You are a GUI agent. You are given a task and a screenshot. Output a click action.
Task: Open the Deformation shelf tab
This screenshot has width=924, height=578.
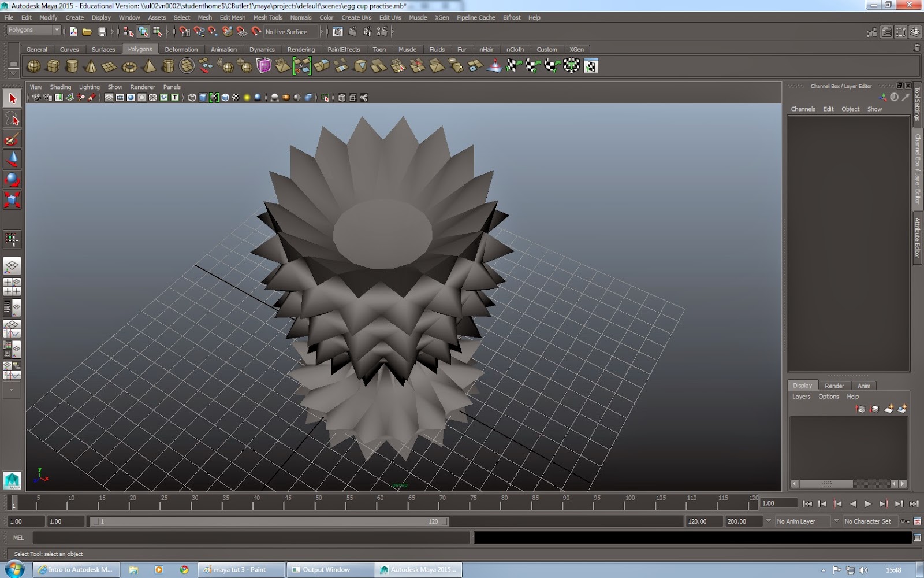[x=181, y=50]
